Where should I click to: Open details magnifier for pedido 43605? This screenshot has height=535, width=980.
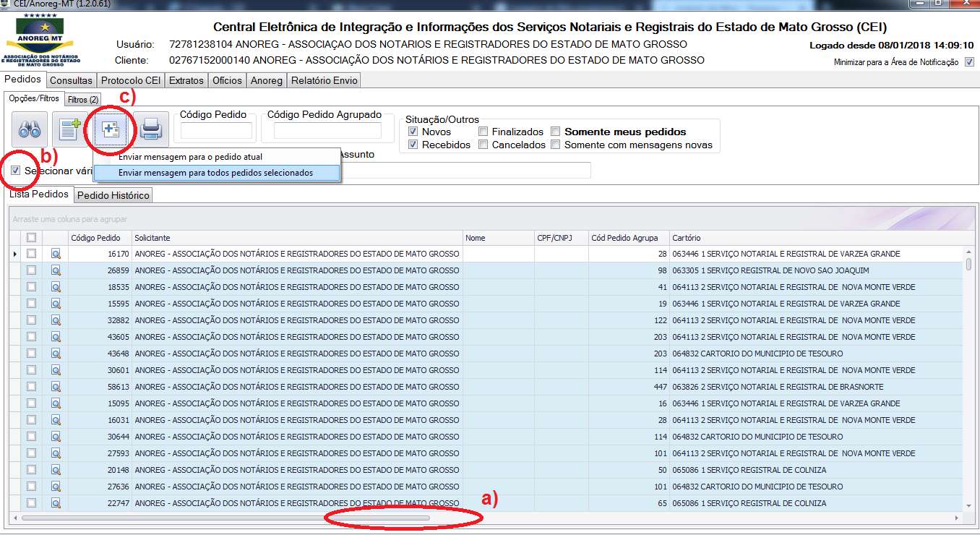56,337
